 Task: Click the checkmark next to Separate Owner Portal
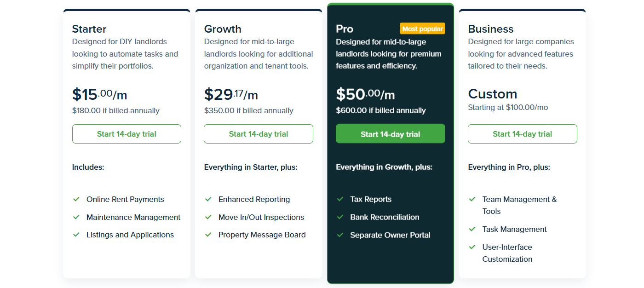[340, 235]
